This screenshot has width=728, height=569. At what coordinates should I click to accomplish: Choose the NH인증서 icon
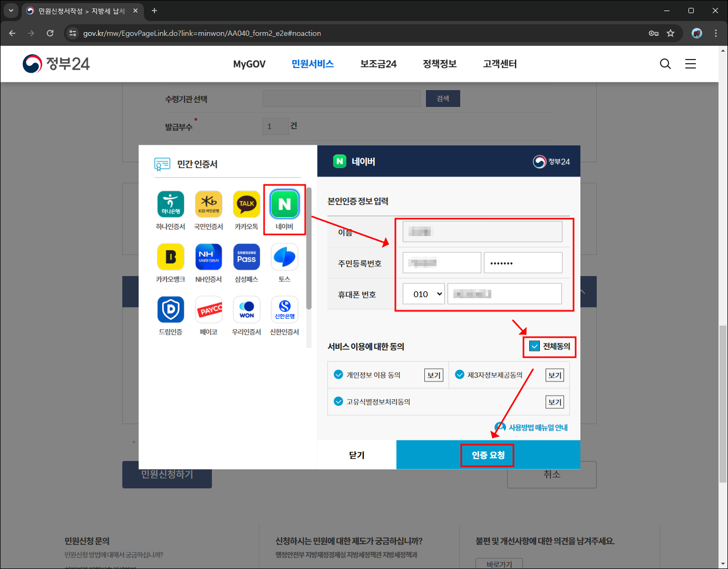tap(209, 257)
